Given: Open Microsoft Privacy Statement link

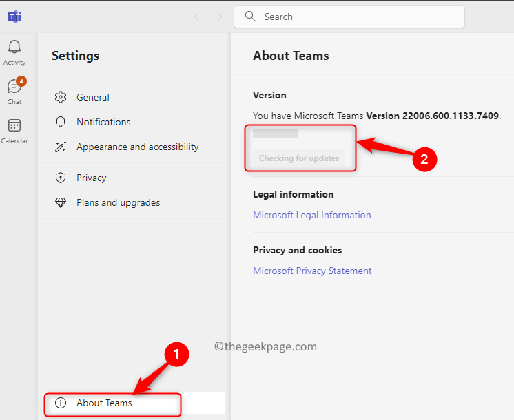Looking at the screenshot, I should [x=312, y=271].
